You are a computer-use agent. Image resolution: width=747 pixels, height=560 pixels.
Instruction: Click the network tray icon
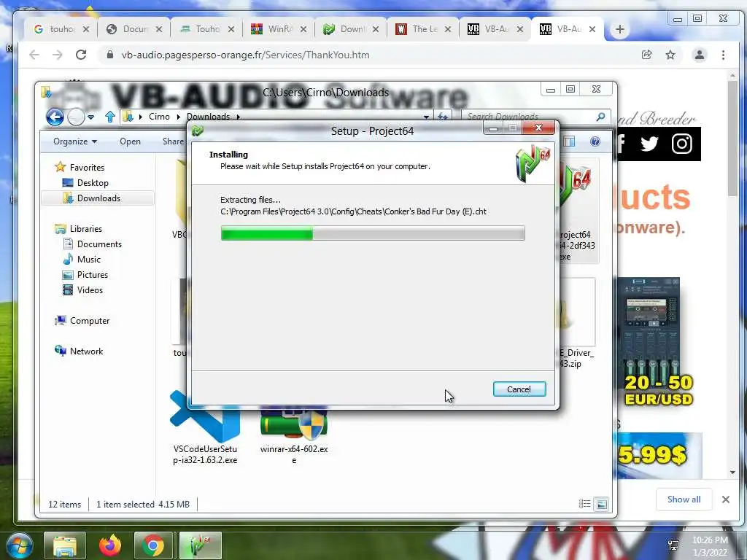pyautogui.click(x=673, y=545)
